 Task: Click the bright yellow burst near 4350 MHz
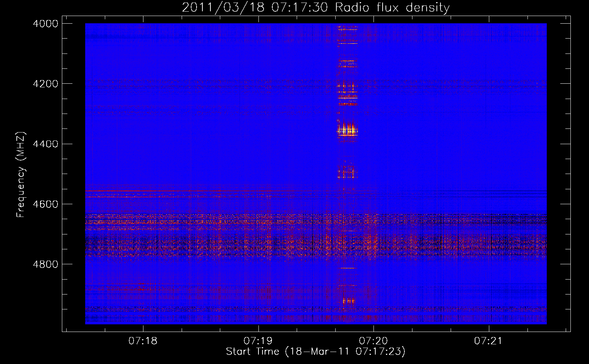[x=348, y=130]
